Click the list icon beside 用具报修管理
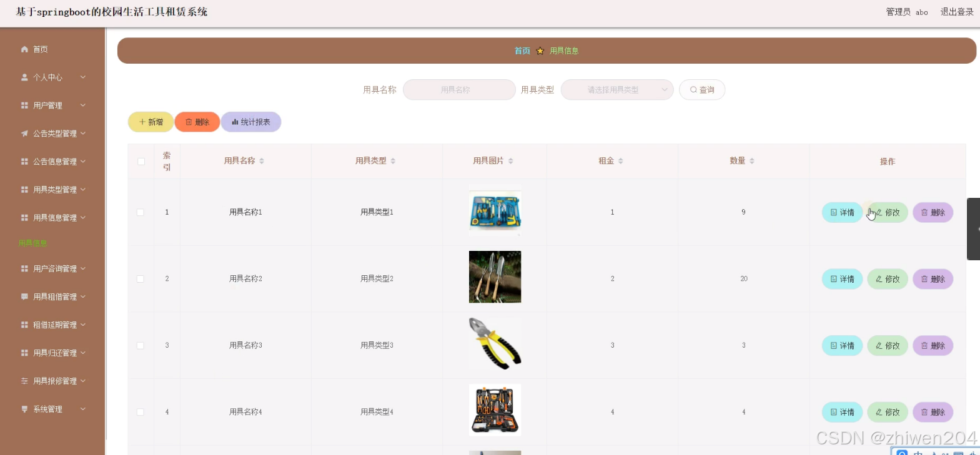Viewport: 980px width, 455px height. coord(24,381)
